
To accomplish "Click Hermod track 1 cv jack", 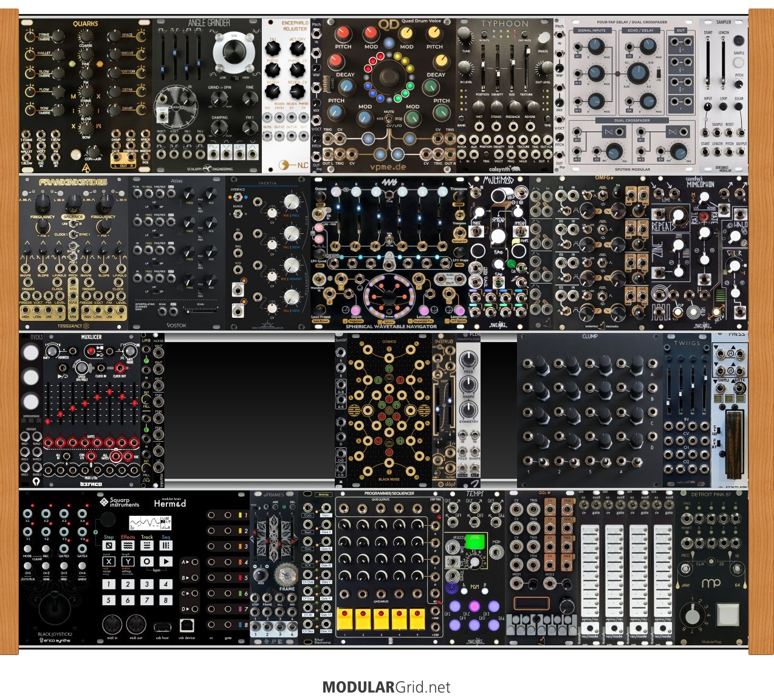I will (x=211, y=515).
